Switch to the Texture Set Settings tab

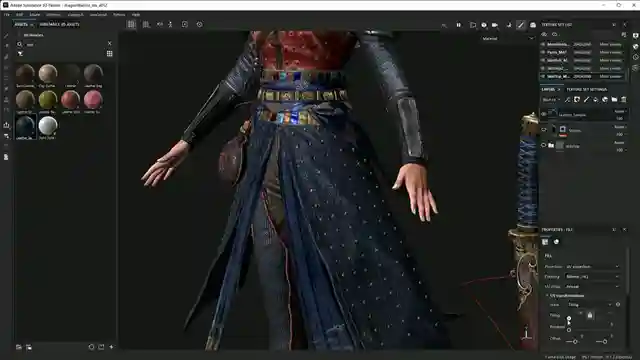(587, 89)
